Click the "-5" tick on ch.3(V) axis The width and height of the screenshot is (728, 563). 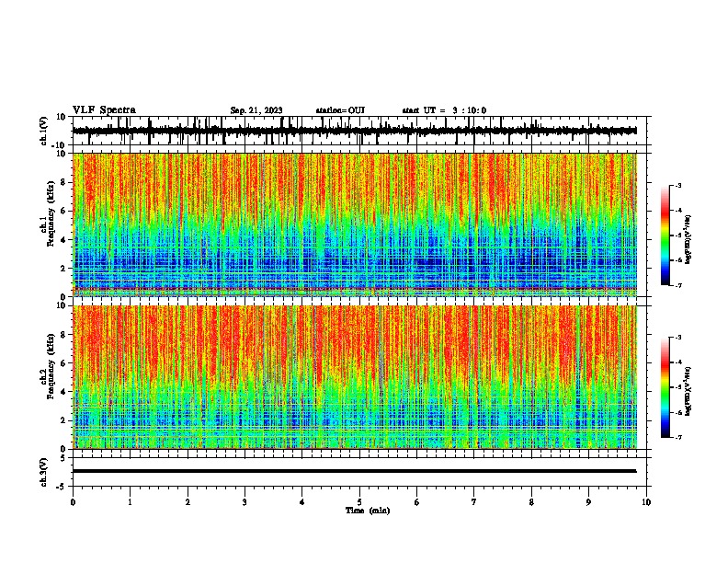pyautogui.click(x=63, y=487)
